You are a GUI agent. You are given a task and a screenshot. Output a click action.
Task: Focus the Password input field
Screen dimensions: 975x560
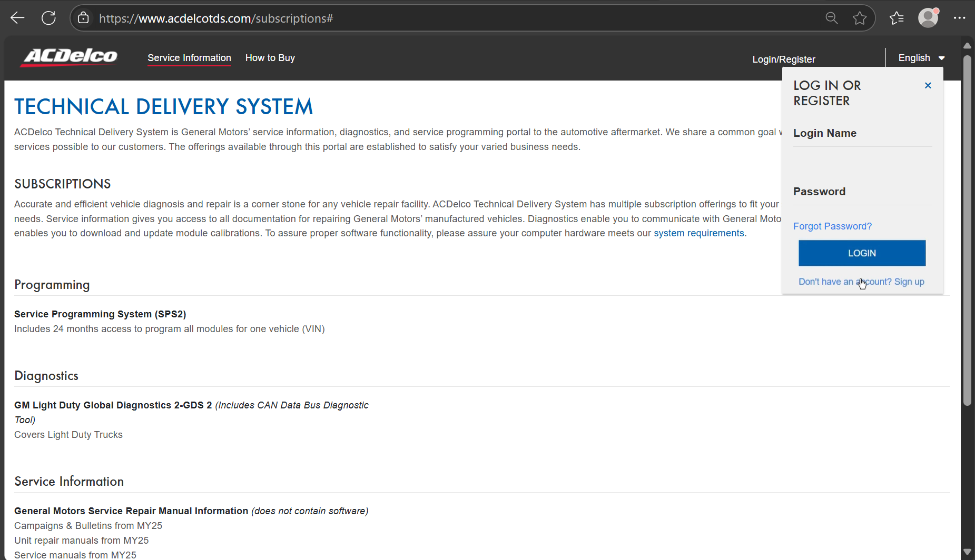(862, 212)
